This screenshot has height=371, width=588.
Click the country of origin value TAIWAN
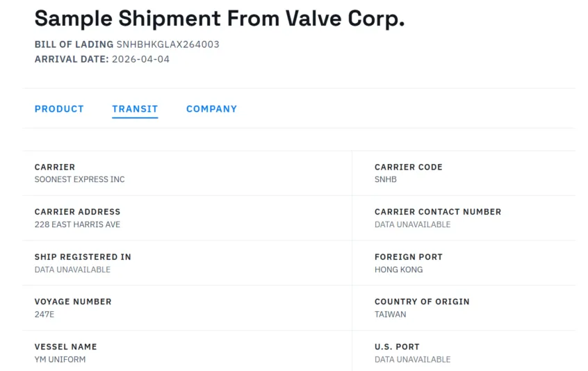(391, 314)
